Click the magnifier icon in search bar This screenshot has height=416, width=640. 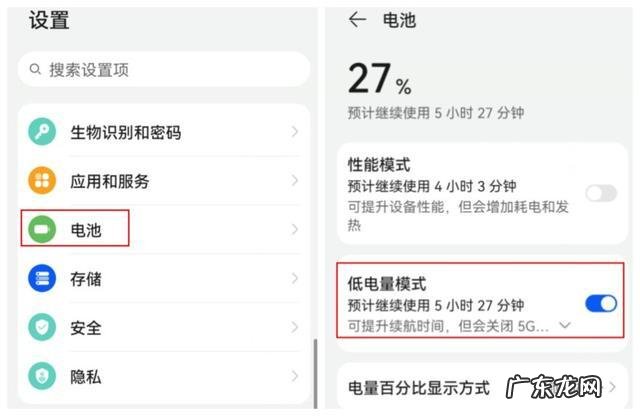click(x=36, y=70)
